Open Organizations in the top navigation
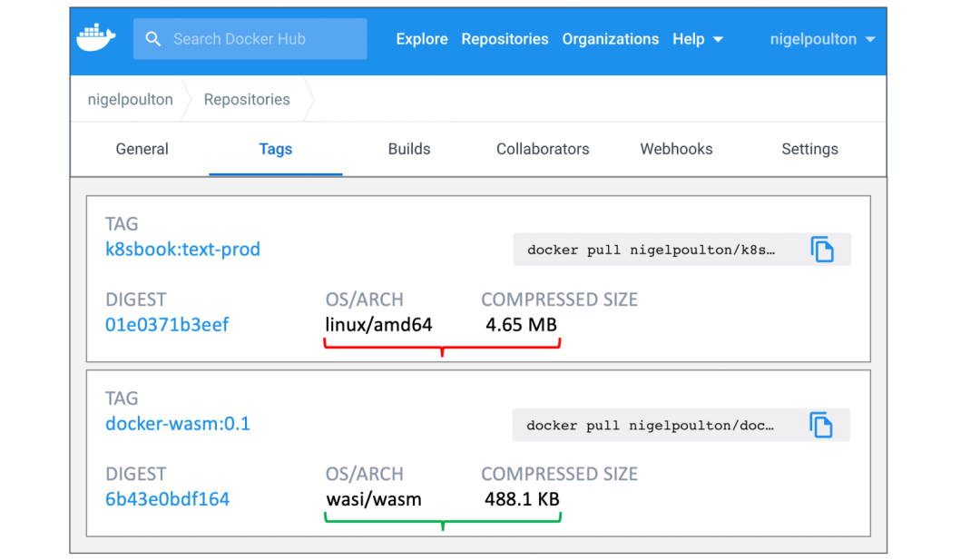980x560 pixels. click(611, 39)
